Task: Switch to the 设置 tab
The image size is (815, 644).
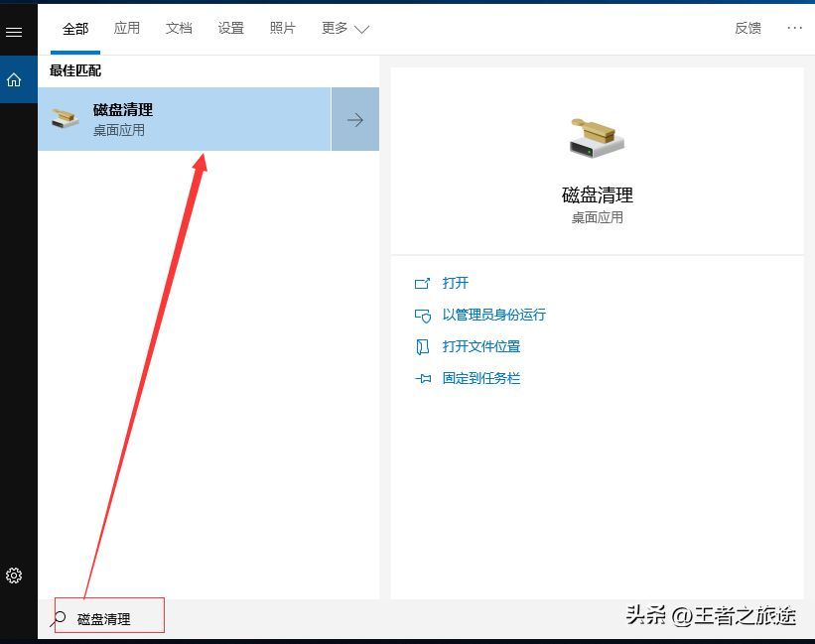Action: tap(230, 28)
